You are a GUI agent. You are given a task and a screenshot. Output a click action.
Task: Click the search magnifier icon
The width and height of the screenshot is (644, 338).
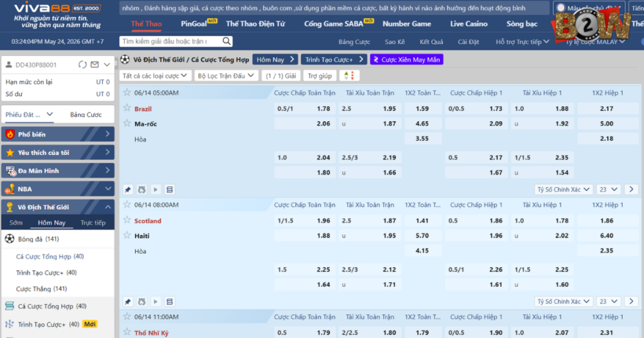[x=226, y=41]
